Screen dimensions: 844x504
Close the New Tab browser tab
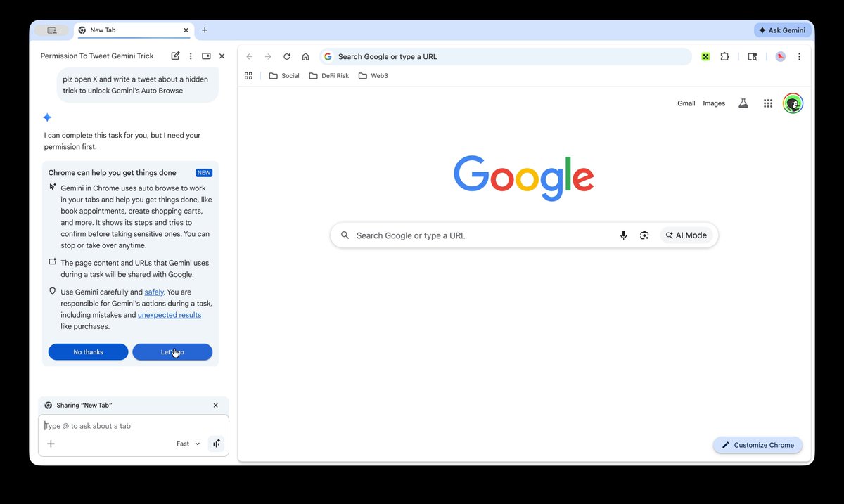pyautogui.click(x=186, y=30)
